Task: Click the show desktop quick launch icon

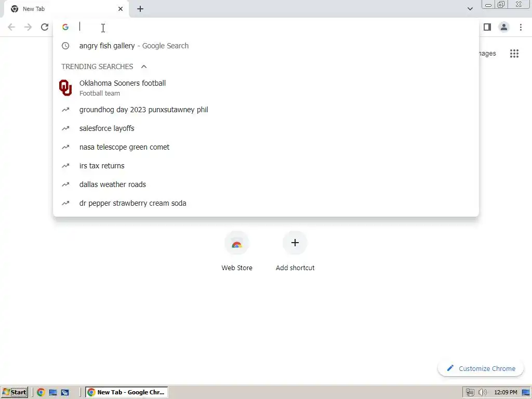Action: 52,392
